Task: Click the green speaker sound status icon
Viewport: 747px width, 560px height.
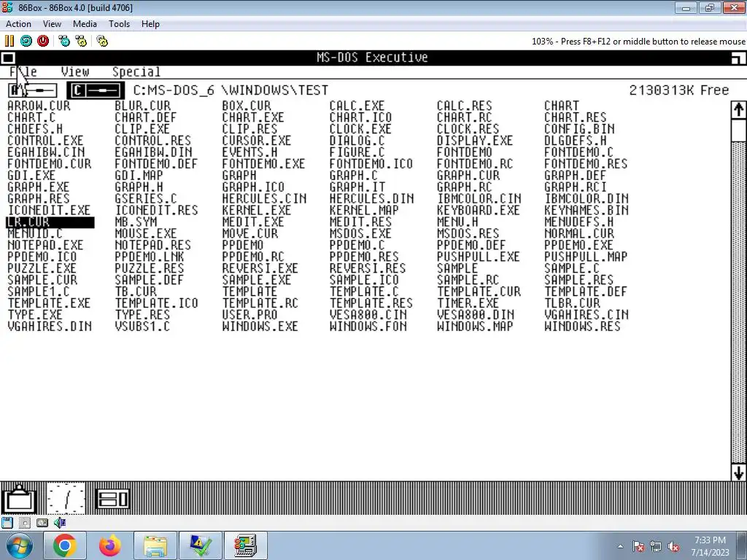Action: (x=60, y=523)
